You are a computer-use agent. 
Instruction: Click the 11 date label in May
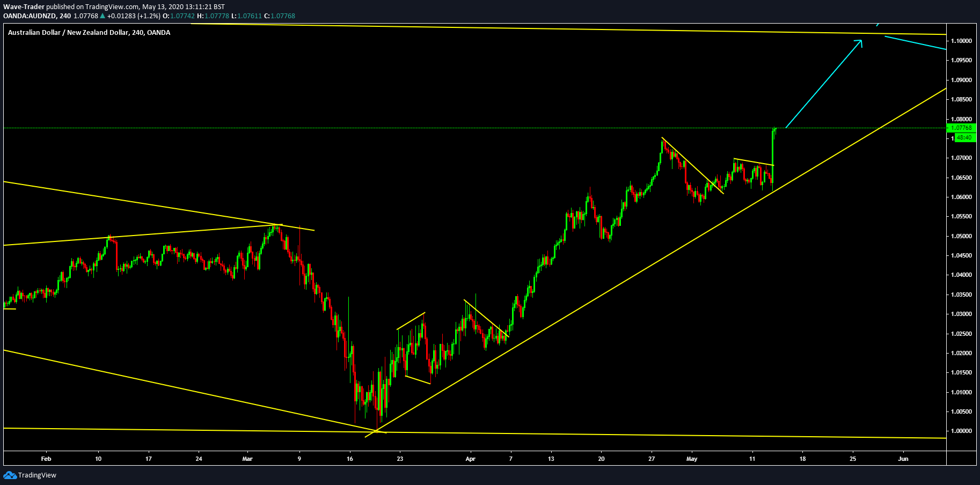coord(752,459)
